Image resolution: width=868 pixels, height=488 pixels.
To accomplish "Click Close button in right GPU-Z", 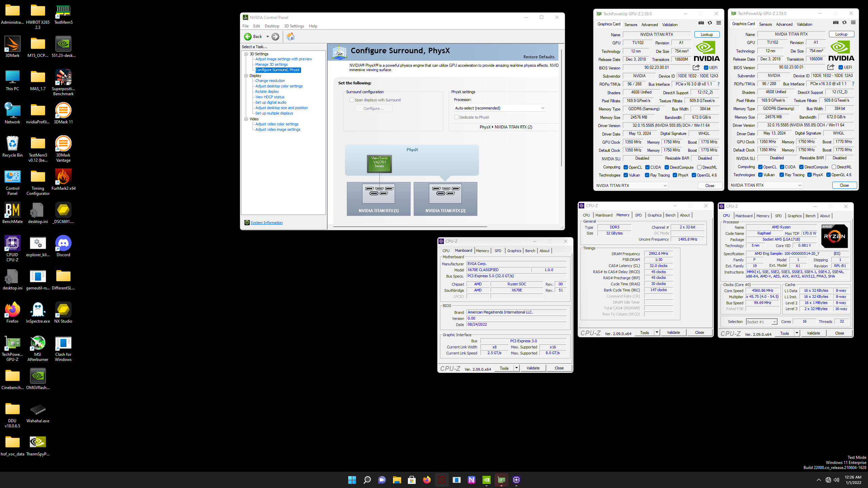I will click(x=844, y=185).
